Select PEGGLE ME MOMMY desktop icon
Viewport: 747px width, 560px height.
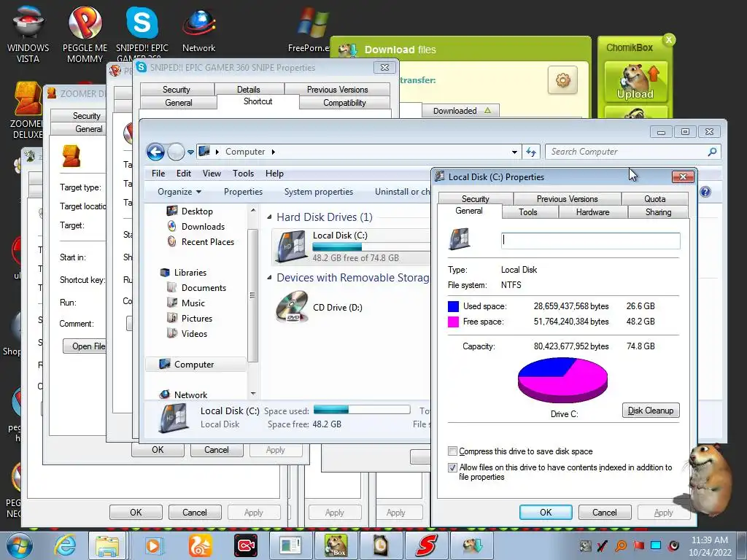[85, 34]
